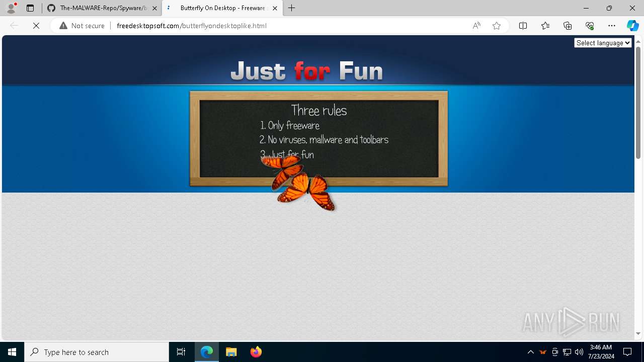This screenshot has height=362, width=644.
Task: Focus the address bar URL
Action: [x=191, y=26]
